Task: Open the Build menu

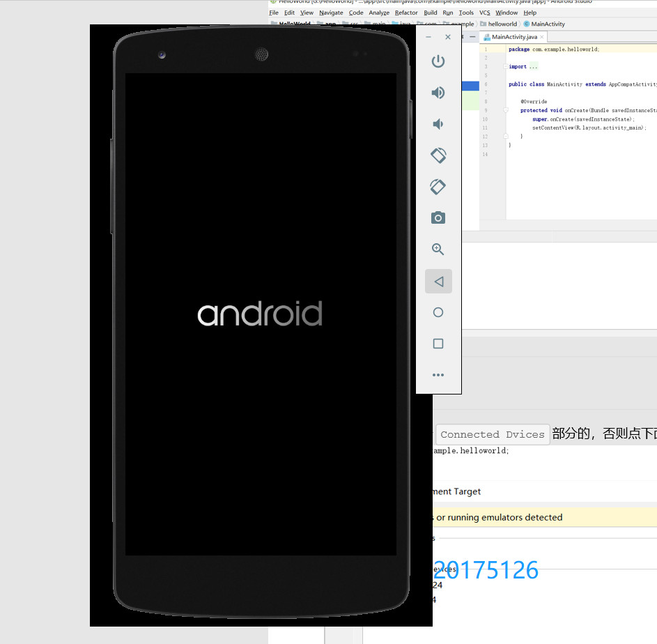Action: pyautogui.click(x=431, y=13)
